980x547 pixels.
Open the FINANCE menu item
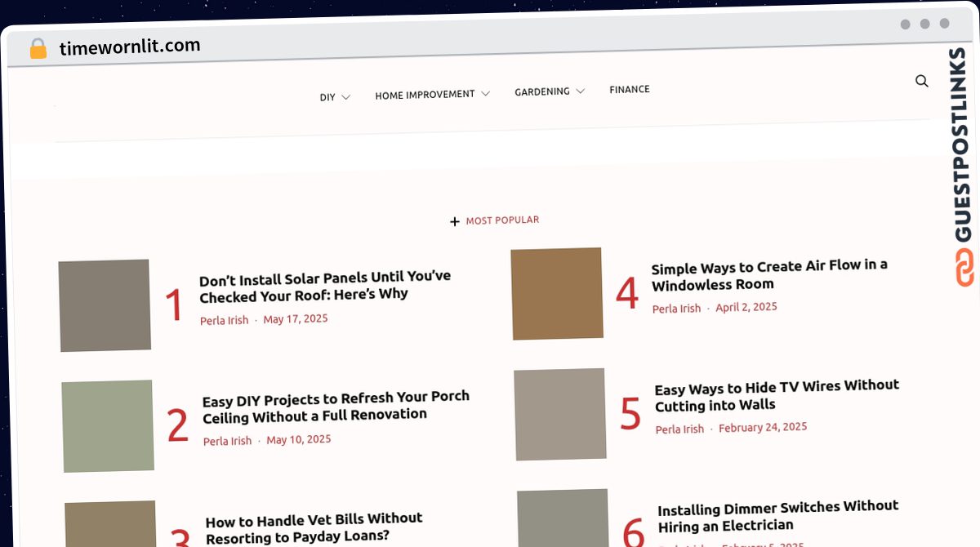629,89
